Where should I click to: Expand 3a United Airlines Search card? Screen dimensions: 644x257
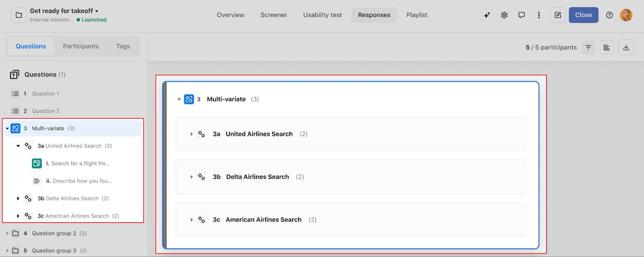point(192,134)
